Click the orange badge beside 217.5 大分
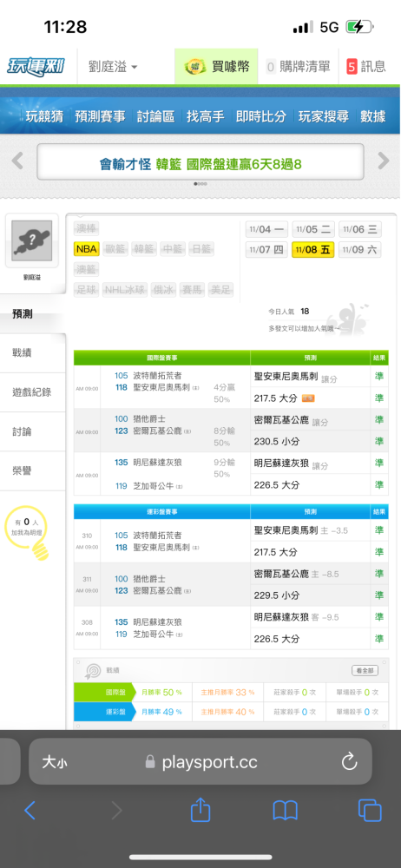 (x=308, y=398)
